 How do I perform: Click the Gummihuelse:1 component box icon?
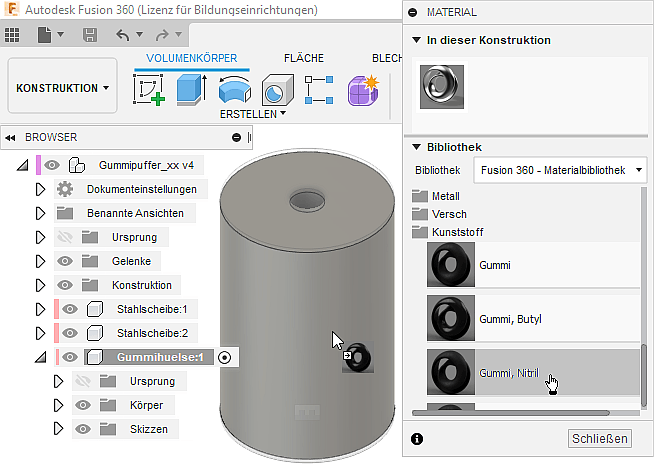95,357
